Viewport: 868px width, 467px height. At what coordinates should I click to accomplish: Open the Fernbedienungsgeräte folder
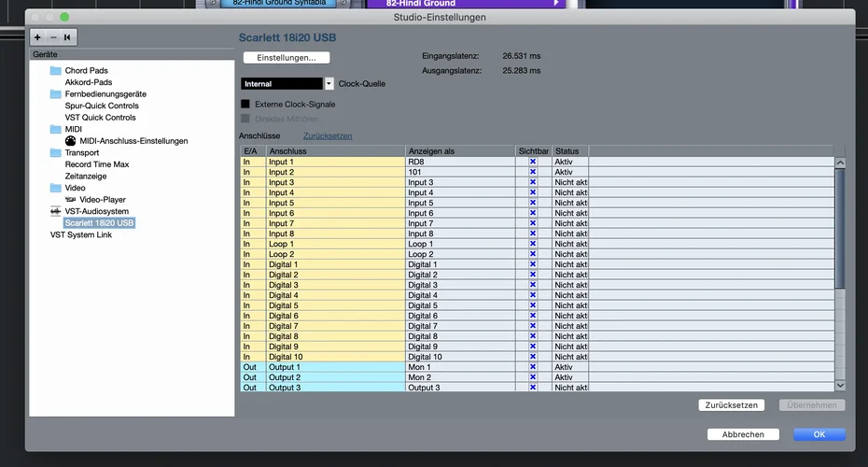click(x=55, y=93)
